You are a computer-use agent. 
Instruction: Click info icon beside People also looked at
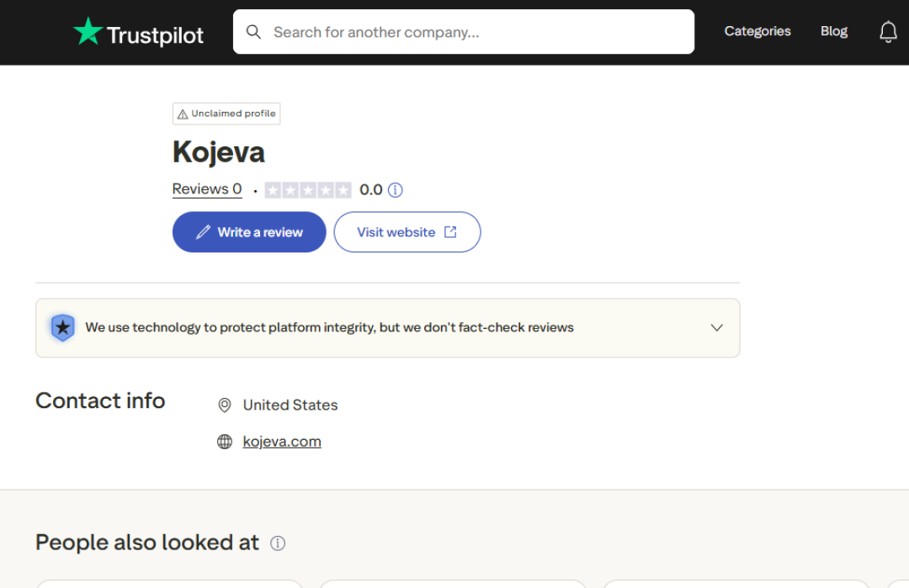click(x=278, y=543)
